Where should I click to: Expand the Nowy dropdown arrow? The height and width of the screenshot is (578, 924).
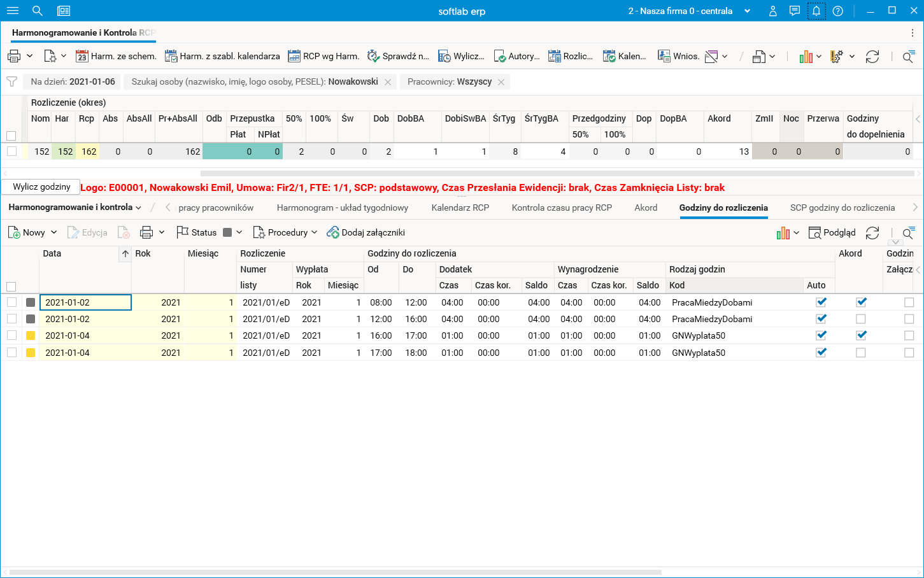pos(54,233)
